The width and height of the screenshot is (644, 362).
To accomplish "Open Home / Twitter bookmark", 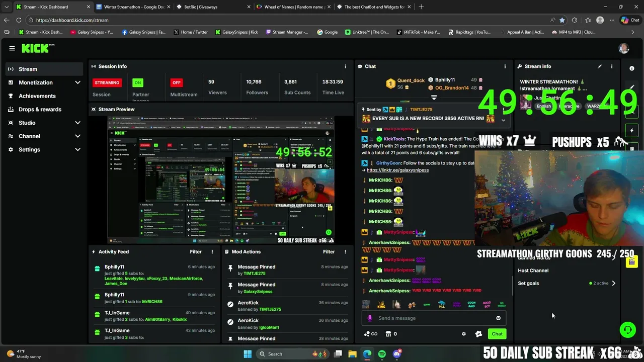I will click(190, 32).
